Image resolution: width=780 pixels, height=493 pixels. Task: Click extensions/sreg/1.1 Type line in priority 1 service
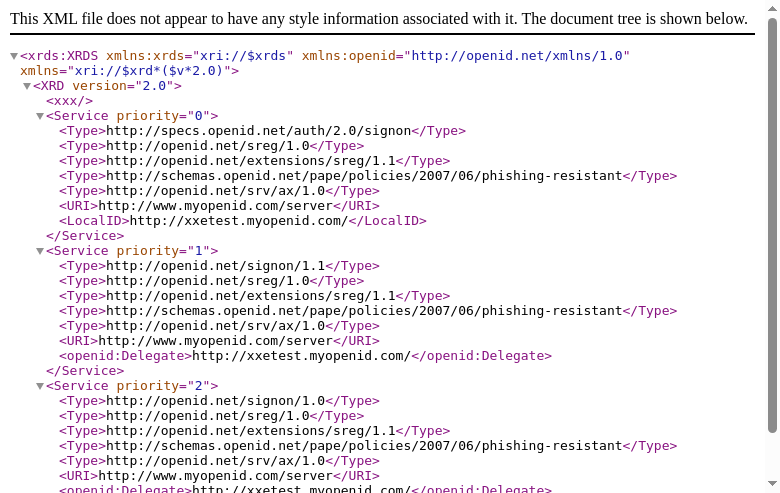pos(254,296)
